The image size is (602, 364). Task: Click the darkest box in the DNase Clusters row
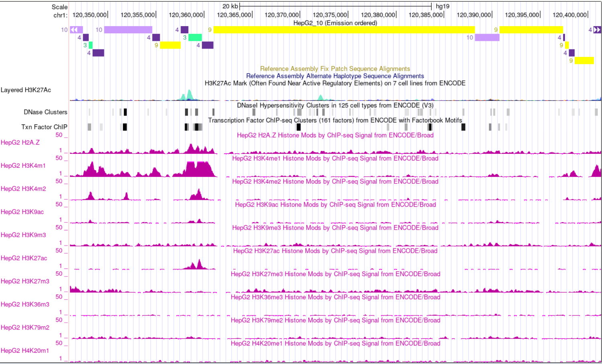point(125,112)
